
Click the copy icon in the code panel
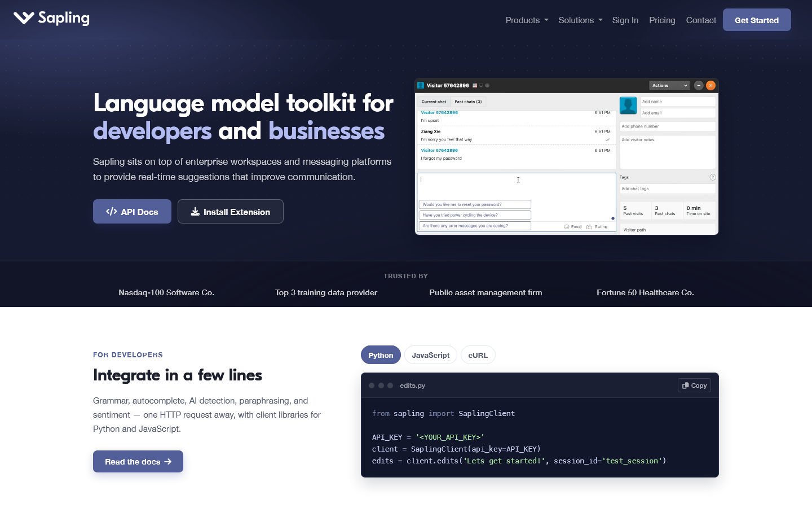(685, 386)
